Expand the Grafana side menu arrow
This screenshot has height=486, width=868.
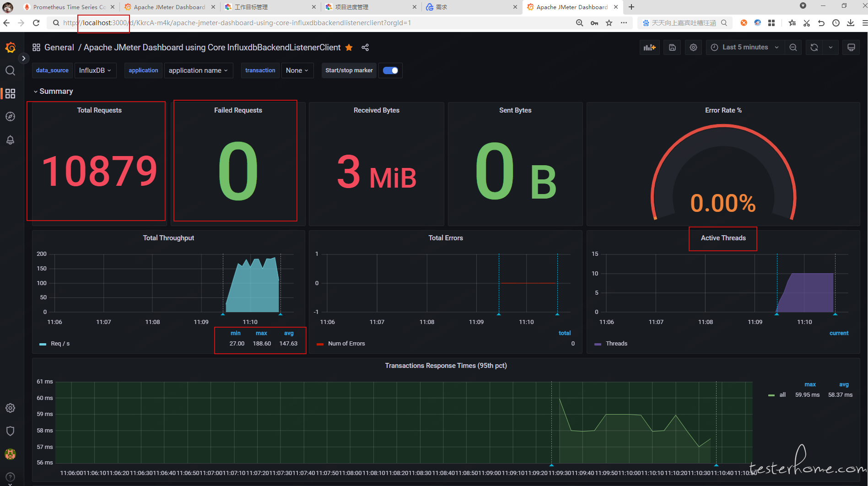tap(23, 58)
